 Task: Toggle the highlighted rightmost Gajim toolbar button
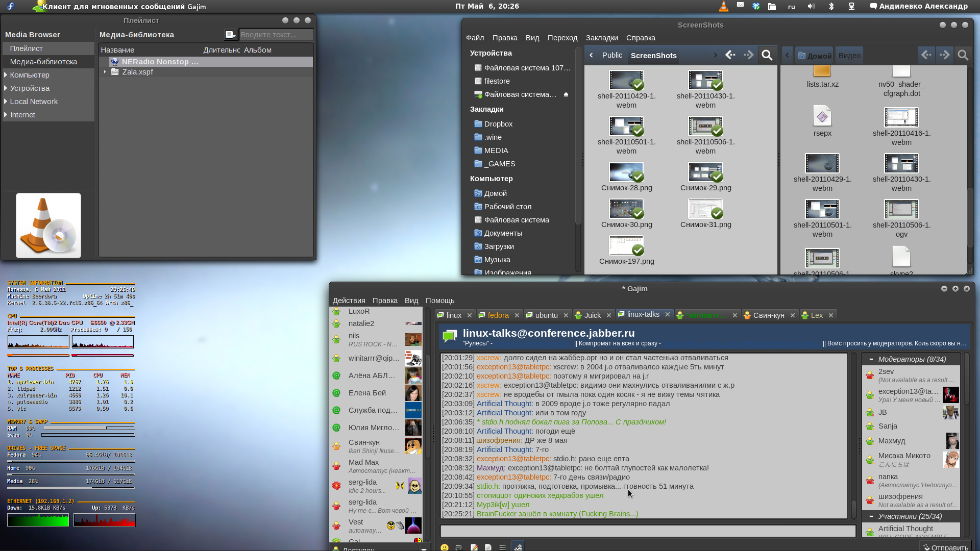518,547
